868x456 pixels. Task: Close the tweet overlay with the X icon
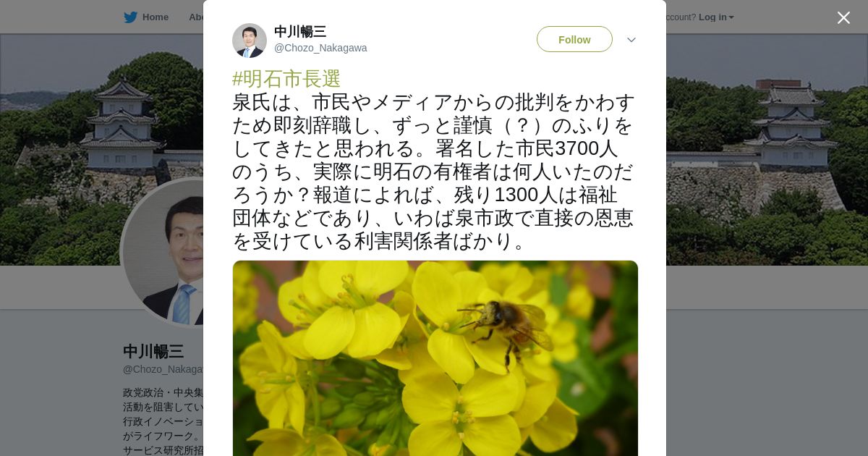pyautogui.click(x=843, y=17)
